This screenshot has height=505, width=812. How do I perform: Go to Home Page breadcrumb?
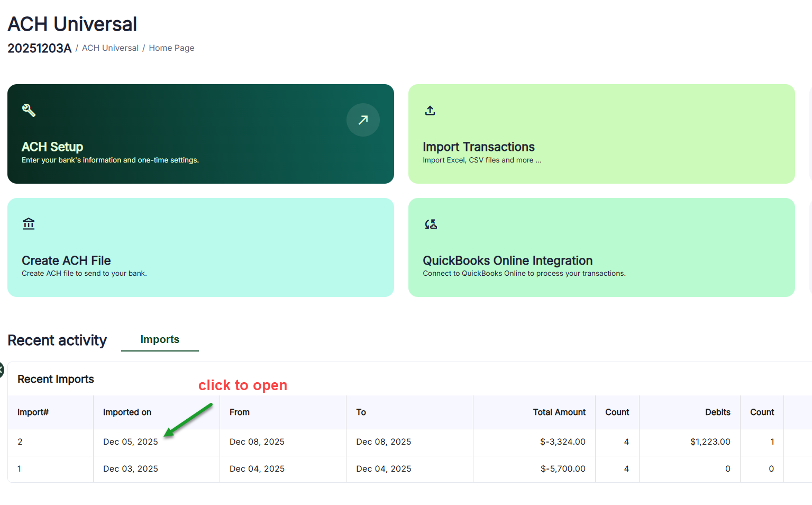[171, 48]
